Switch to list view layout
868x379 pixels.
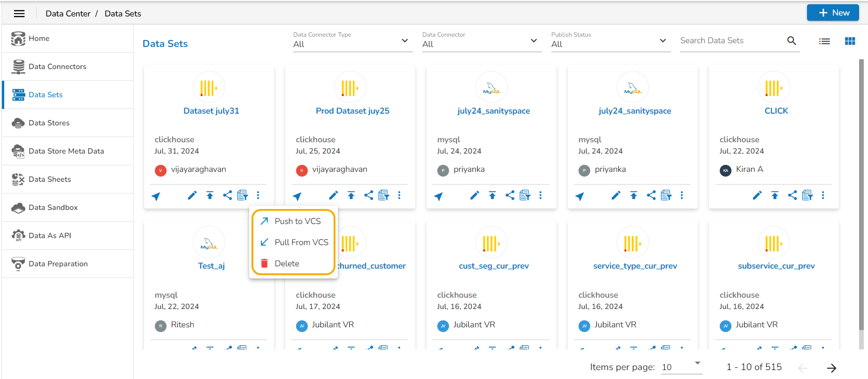(824, 41)
